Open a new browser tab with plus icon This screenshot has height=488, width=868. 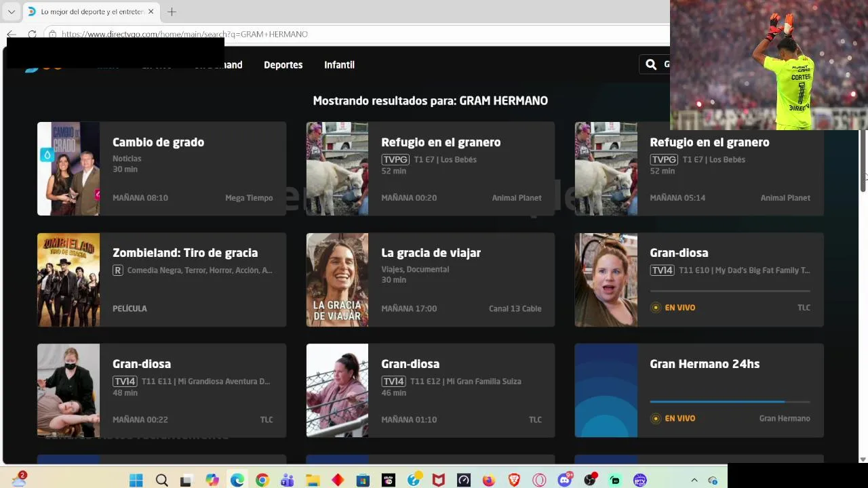172,12
